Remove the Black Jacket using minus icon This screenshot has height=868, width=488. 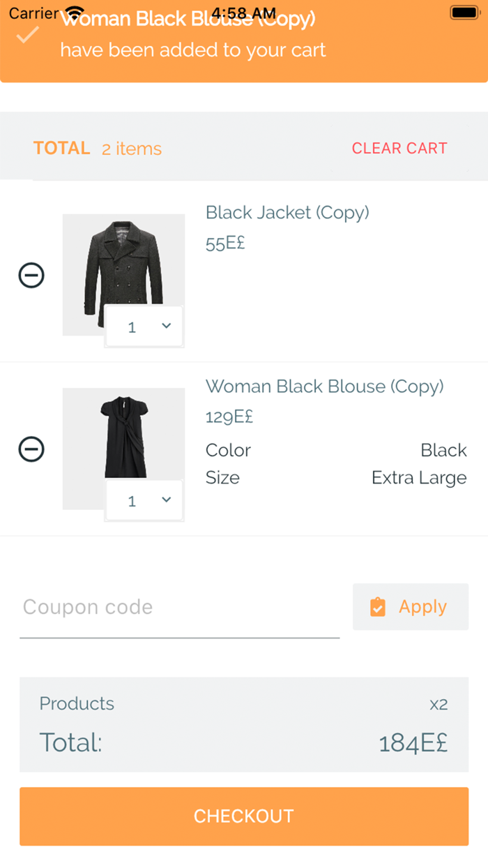tap(31, 275)
